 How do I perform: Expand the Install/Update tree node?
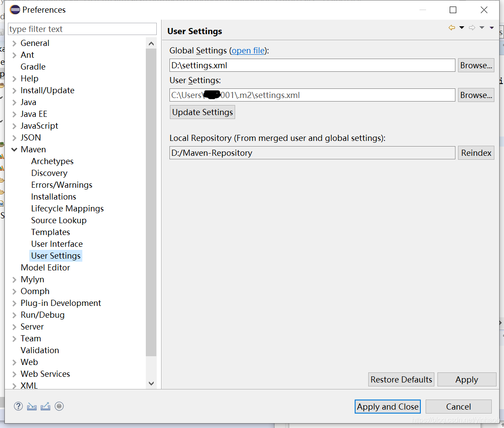pos(14,91)
